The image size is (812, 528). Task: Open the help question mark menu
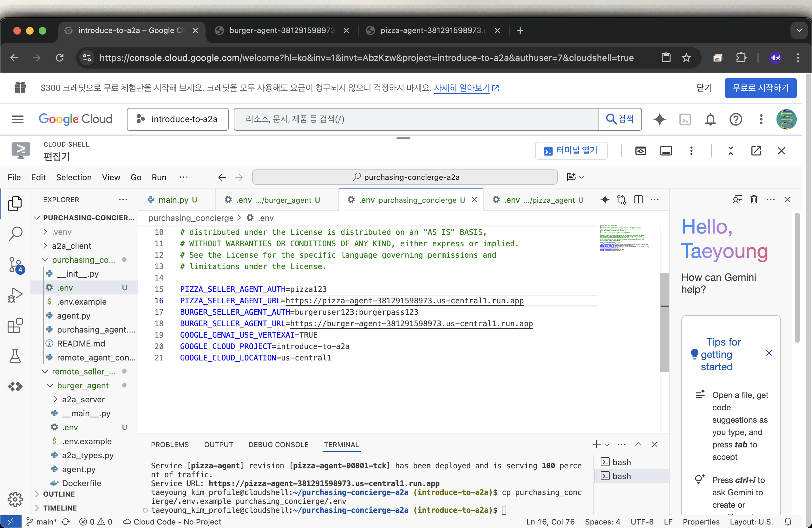pos(736,119)
